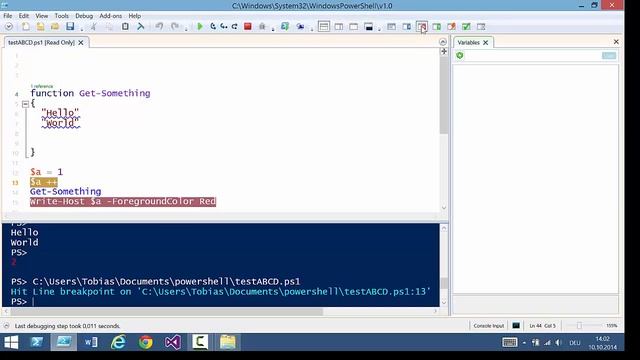Click the console horizontal scrollbar thumb
Screen dimensions: 640x360
(x=167, y=311)
